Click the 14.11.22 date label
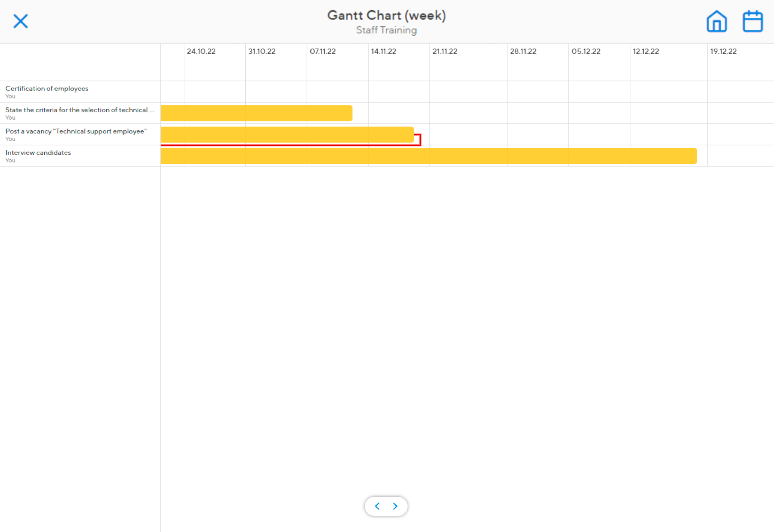This screenshot has height=532, width=774. [383, 51]
